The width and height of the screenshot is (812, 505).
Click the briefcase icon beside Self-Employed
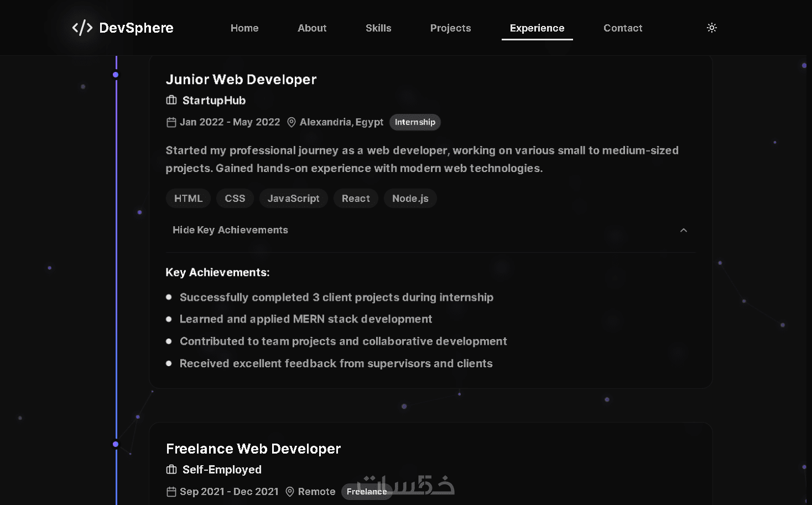pos(171,470)
